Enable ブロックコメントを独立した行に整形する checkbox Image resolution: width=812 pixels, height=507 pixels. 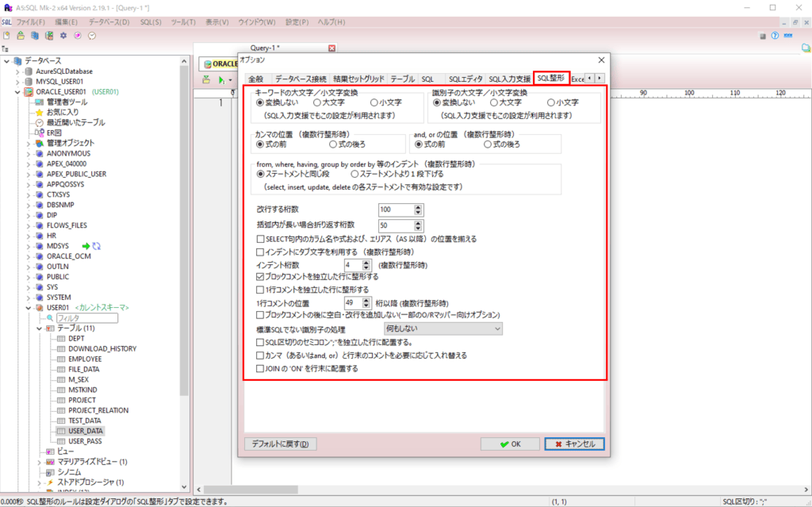click(x=259, y=276)
